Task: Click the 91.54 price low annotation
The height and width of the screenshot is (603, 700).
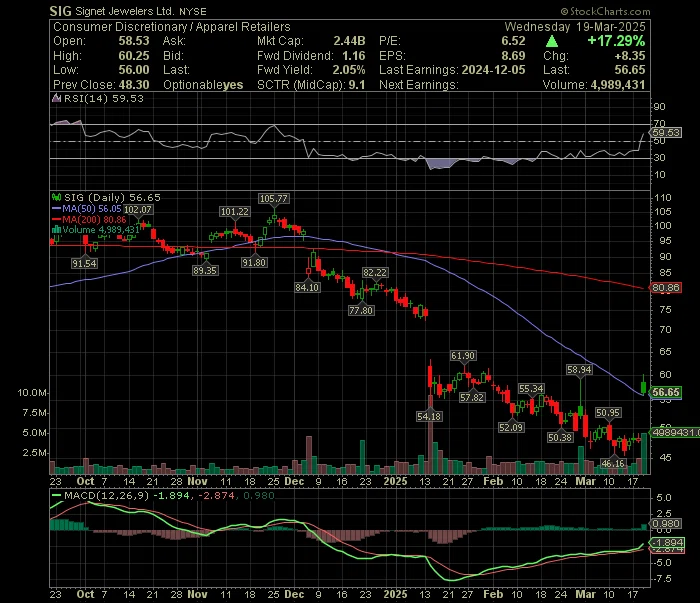Action: [84, 264]
